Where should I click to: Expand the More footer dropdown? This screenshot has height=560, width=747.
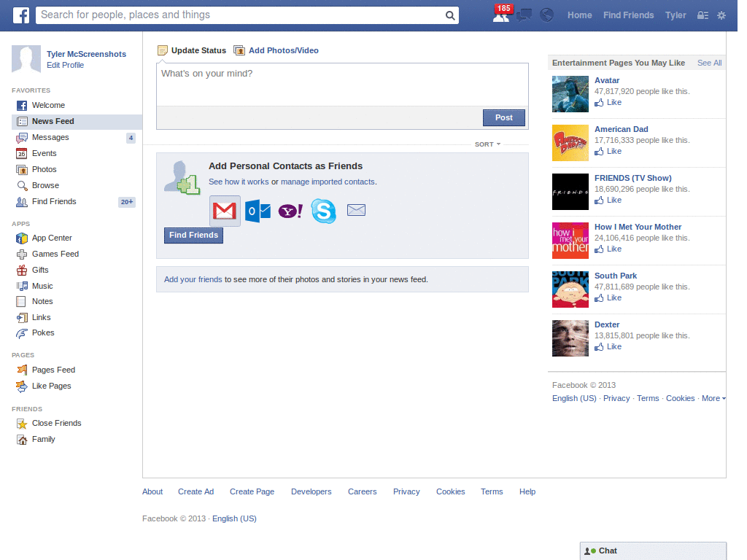(713, 399)
